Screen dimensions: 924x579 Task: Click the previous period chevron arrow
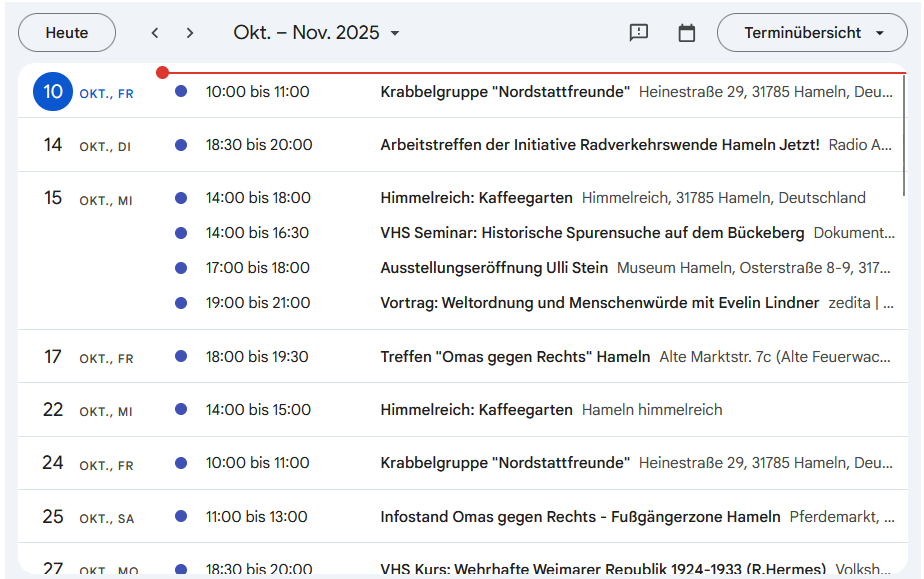pyautogui.click(x=155, y=33)
